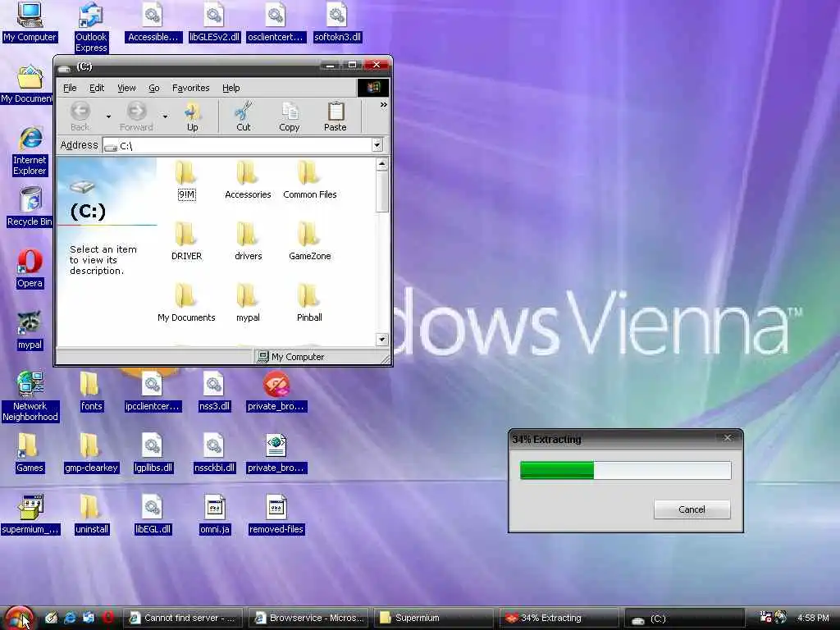The width and height of the screenshot is (840, 630).
Task: Select private_bro... red application icon
Action: click(x=276, y=391)
